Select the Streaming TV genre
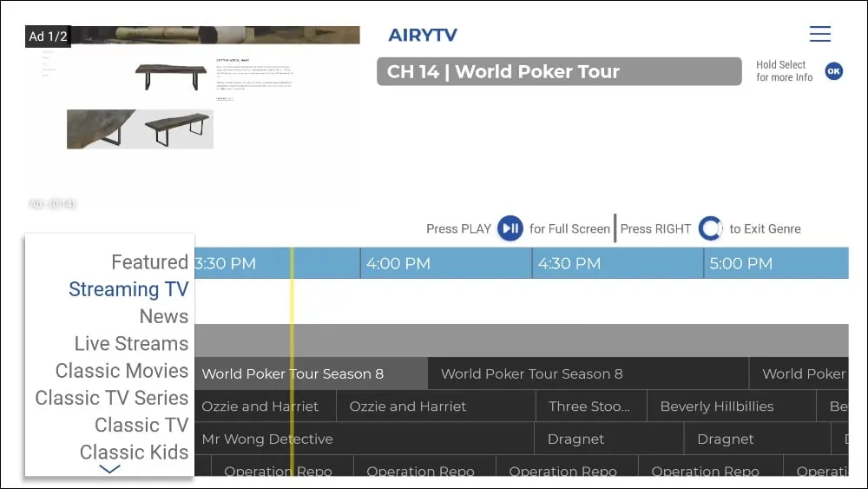This screenshot has width=868, height=489. click(x=128, y=289)
